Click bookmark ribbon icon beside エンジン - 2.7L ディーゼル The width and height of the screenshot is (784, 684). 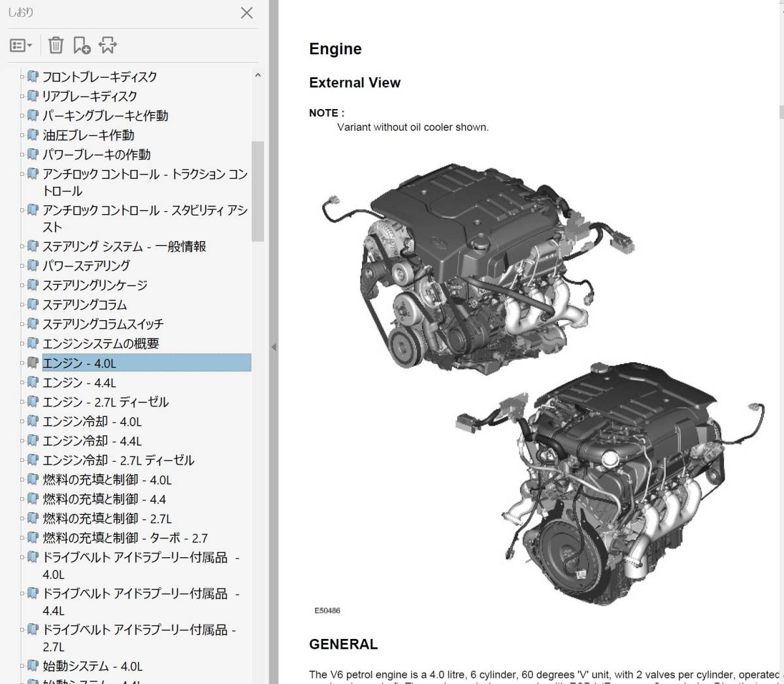(x=33, y=402)
